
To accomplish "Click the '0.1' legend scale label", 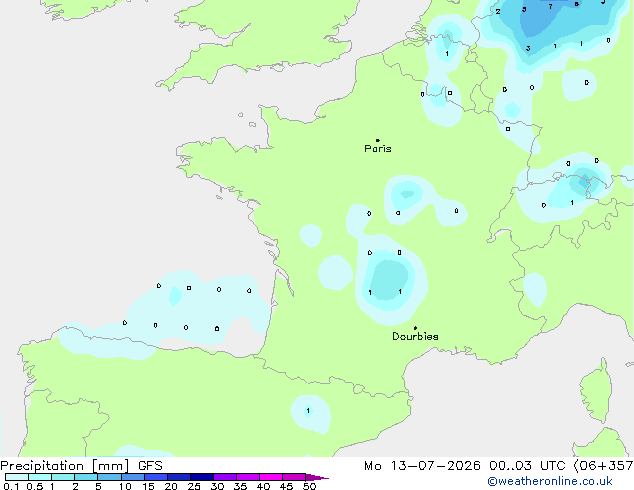I will pyautogui.click(x=11, y=486).
